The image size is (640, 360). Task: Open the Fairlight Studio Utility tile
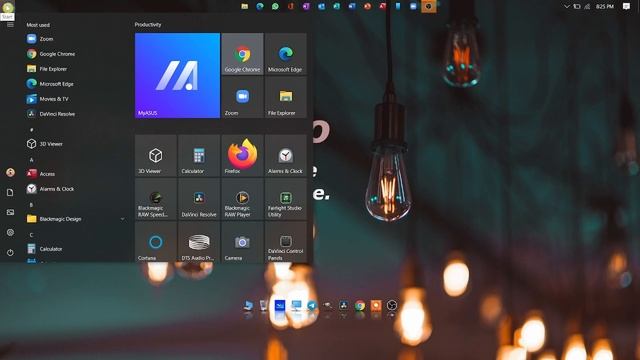pyautogui.click(x=285, y=199)
